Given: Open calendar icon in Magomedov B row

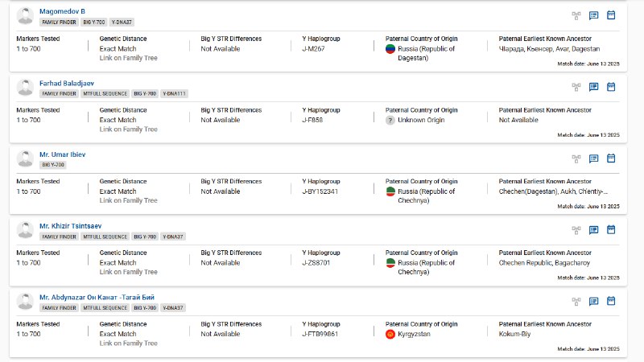Looking at the screenshot, I should (611, 15).
